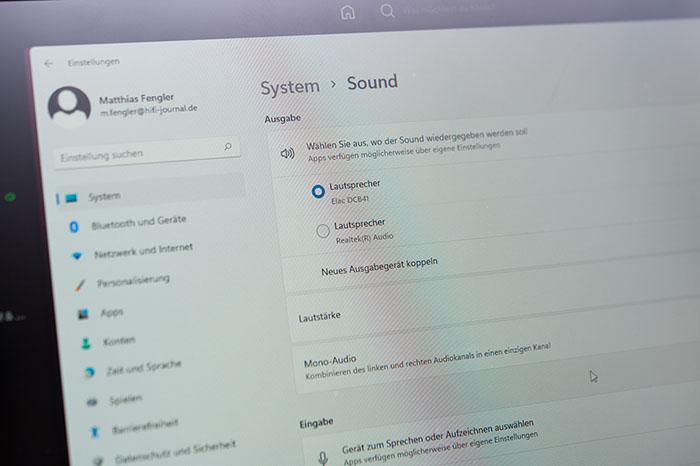Image resolution: width=700 pixels, height=466 pixels.
Task: Click the Sound heading text
Action: [x=372, y=83]
